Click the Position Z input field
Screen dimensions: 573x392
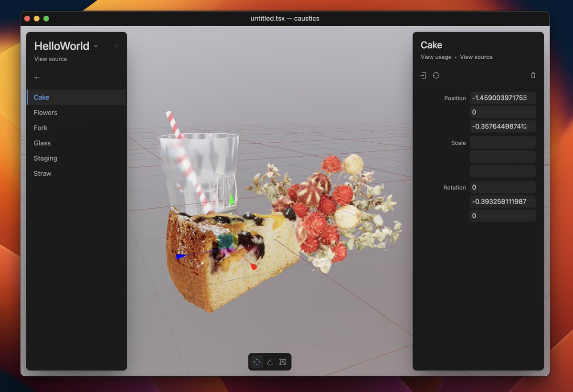tap(503, 127)
